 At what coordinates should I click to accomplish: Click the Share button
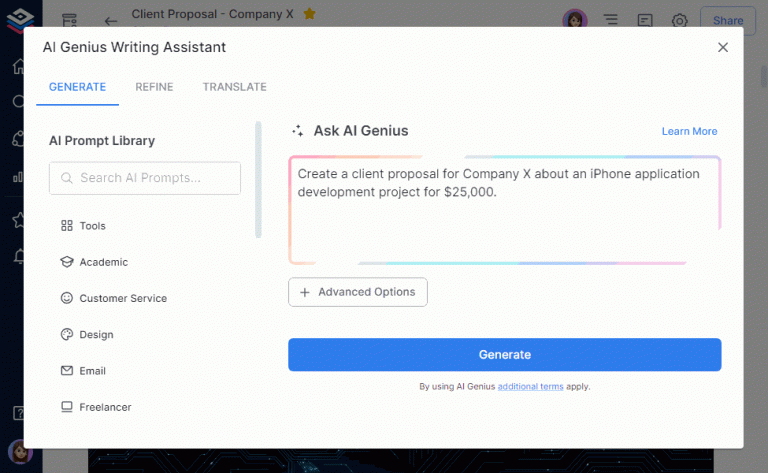click(x=727, y=20)
